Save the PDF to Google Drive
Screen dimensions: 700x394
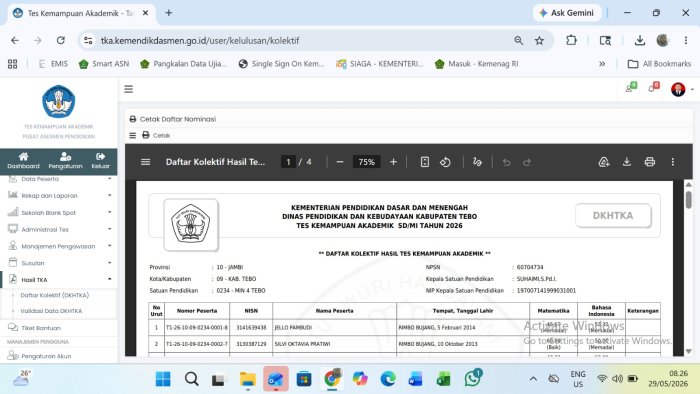click(604, 162)
